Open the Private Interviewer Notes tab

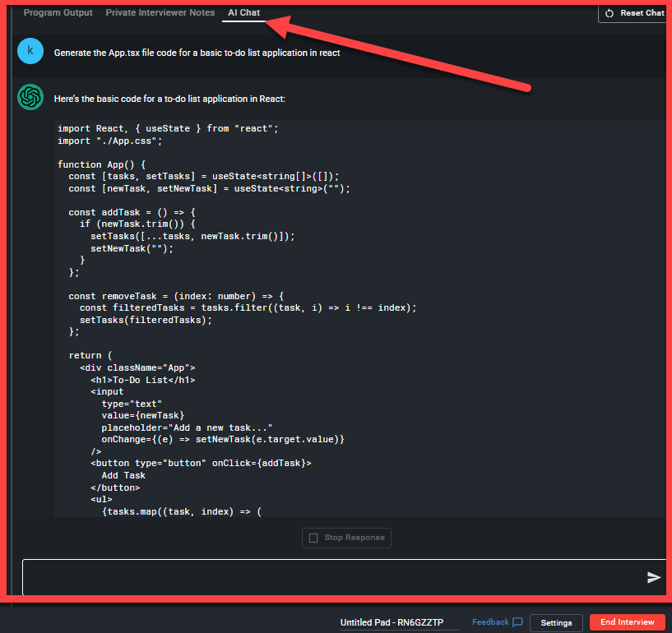point(160,13)
